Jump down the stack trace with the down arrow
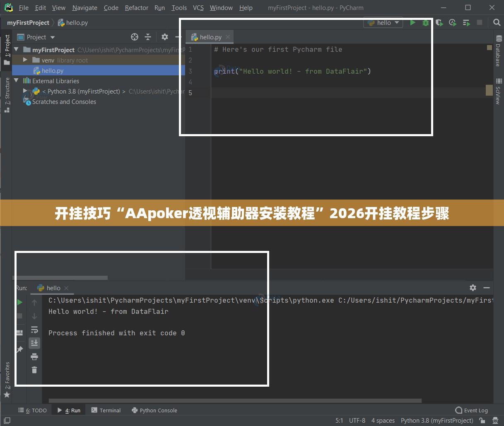This screenshot has width=504, height=426. pyautogui.click(x=34, y=316)
